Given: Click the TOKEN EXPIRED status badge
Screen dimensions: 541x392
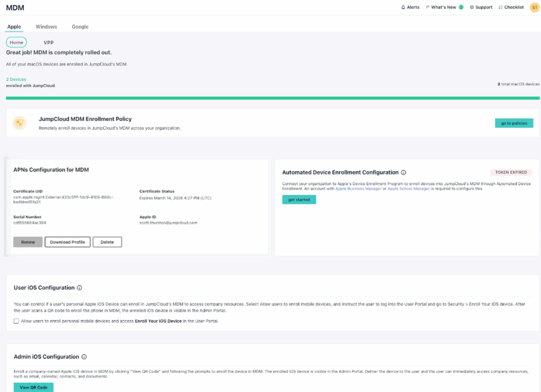Looking at the screenshot, I should [511, 172].
